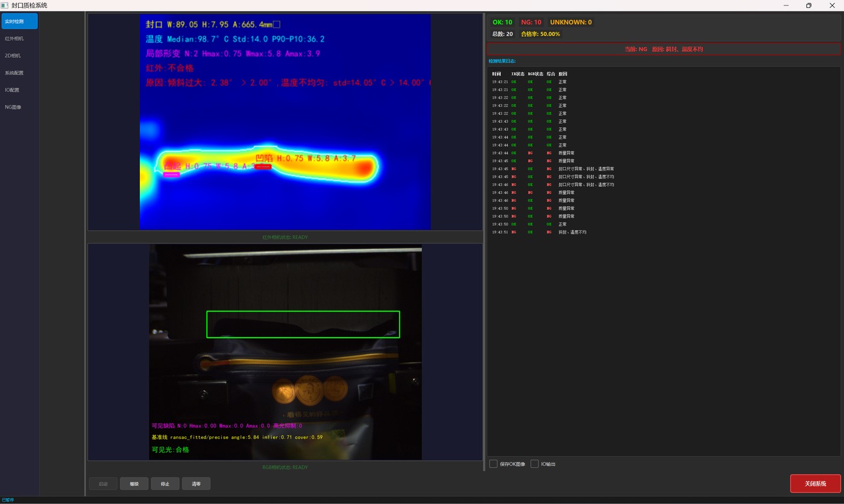Click the greyed-out 启动 button
This screenshot has height=504, width=844.
103,484
